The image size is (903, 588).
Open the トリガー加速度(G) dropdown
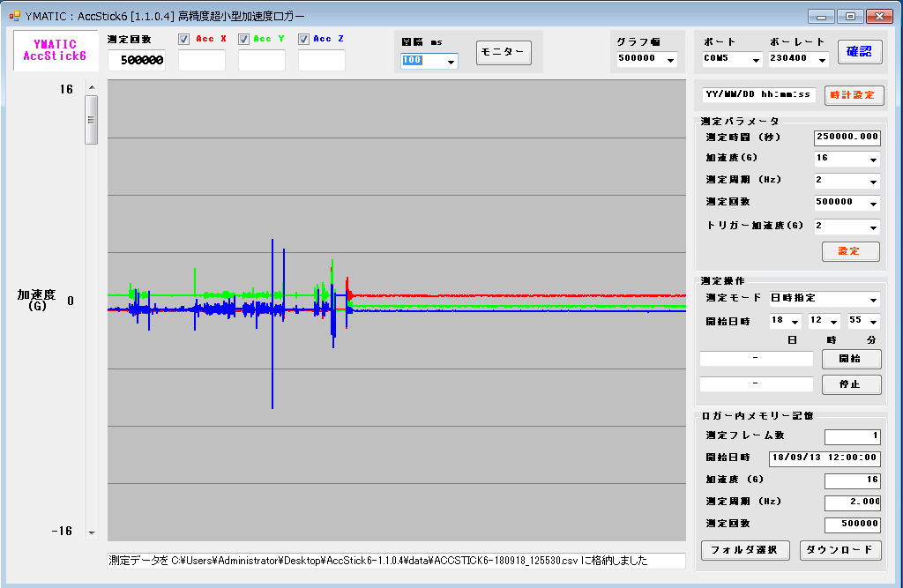click(873, 227)
